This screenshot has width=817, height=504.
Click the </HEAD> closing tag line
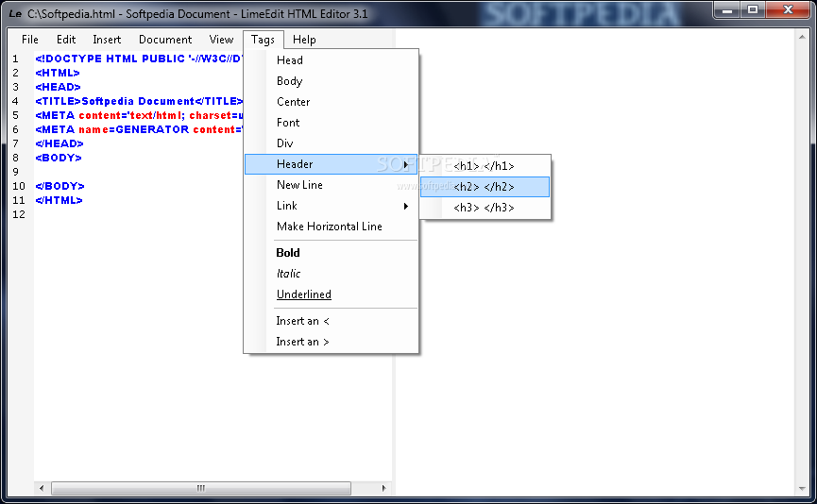tap(60, 143)
